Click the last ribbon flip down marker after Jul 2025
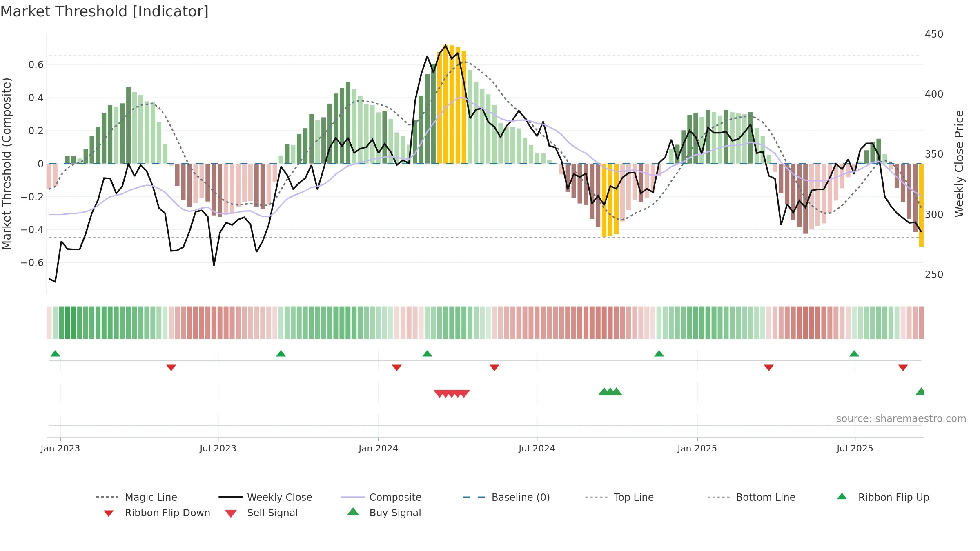The width and height of the screenshot is (980, 551). tap(903, 368)
